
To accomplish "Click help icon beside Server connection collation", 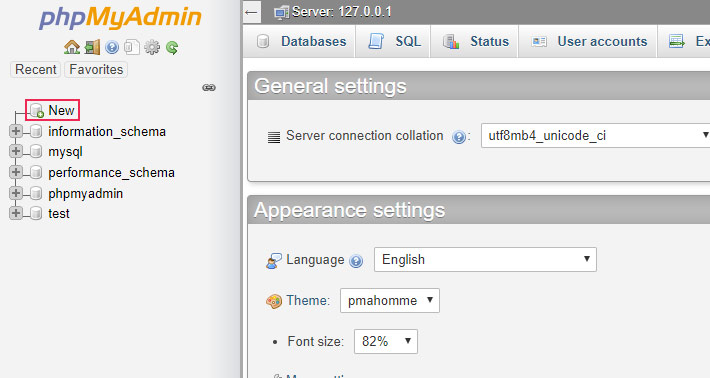I will [x=459, y=137].
